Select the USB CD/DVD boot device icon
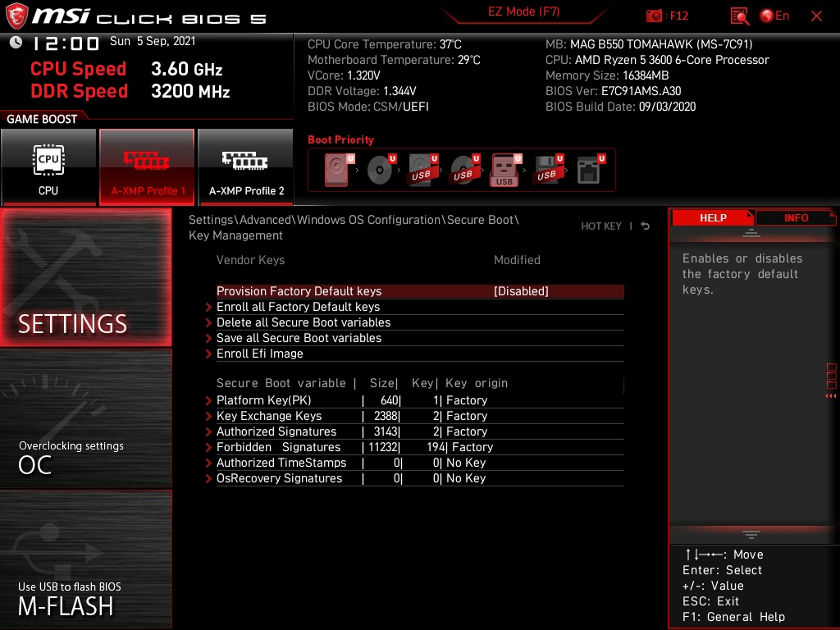 pyautogui.click(x=464, y=170)
